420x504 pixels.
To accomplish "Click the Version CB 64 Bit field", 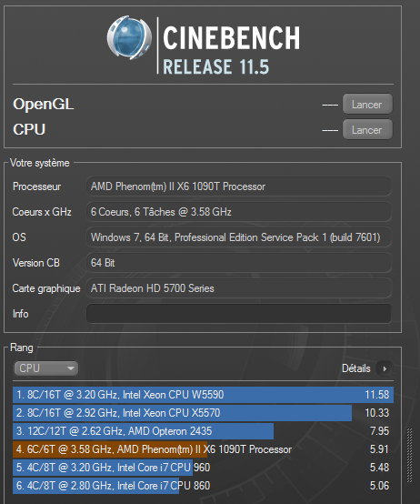I will 239,263.
